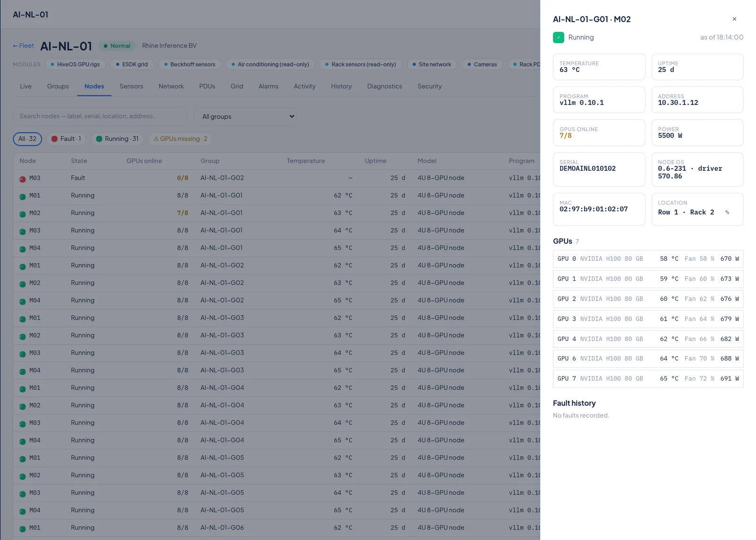Viewport: 756px width, 540px height.
Task: Open the PDUs tab
Action: point(207,87)
